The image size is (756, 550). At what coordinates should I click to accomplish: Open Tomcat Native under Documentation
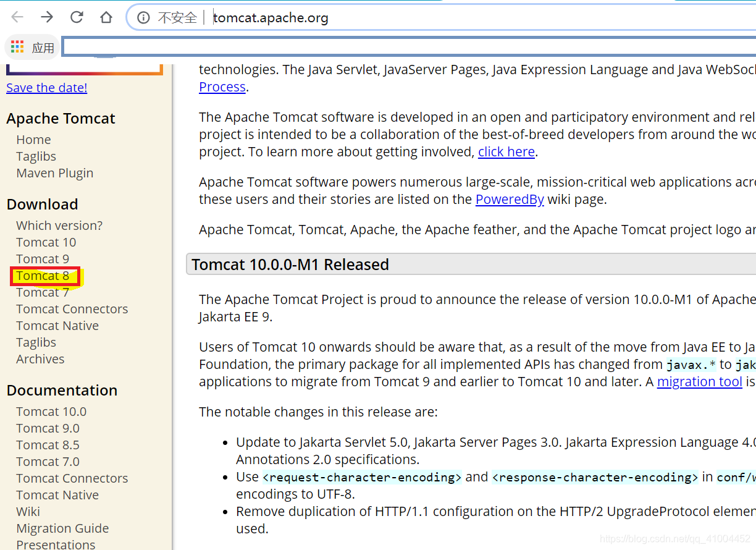click(57, 495)
